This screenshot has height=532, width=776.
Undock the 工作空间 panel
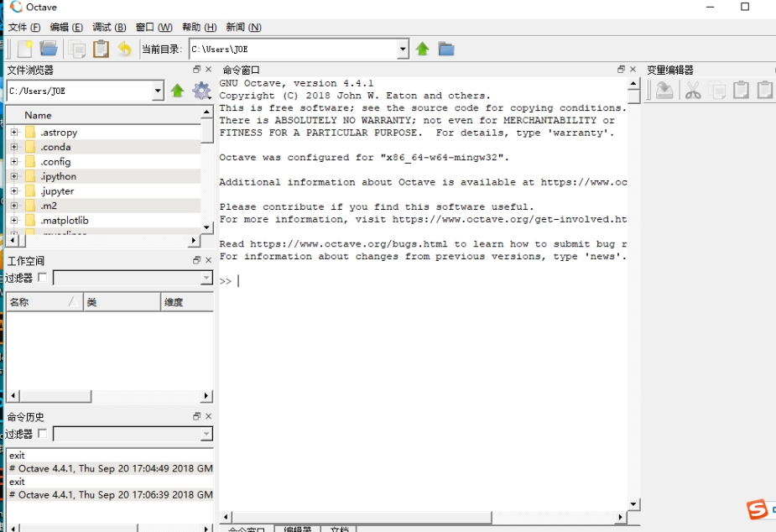tap(197, 260)
